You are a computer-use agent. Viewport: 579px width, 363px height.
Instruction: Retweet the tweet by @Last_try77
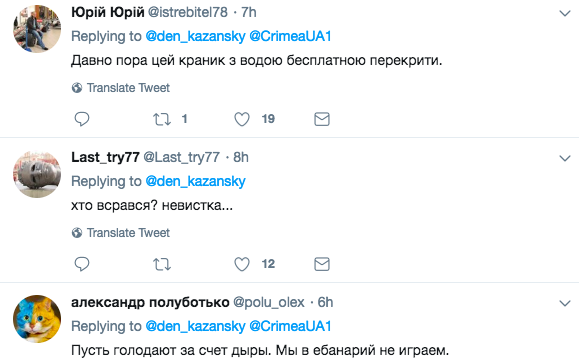point(162,264)
